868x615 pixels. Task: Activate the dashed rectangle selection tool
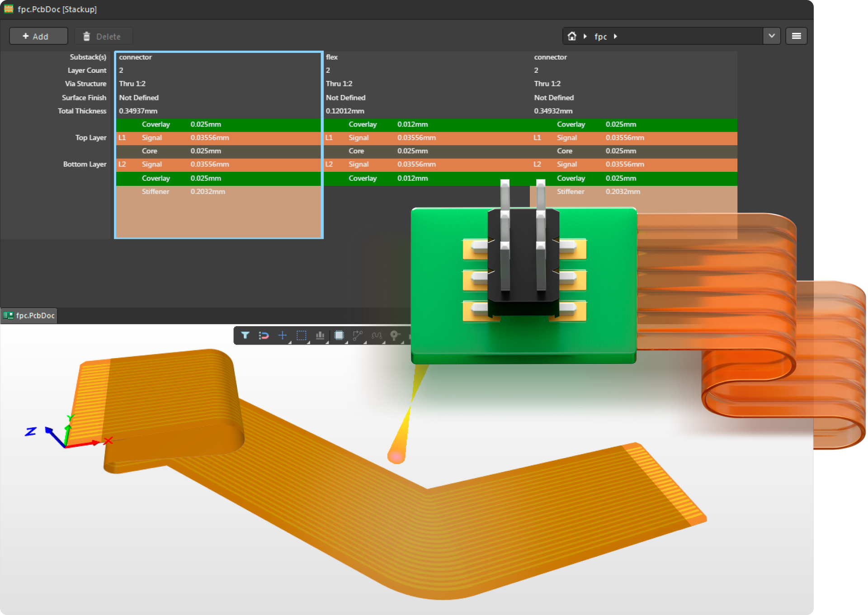point(301,336)
